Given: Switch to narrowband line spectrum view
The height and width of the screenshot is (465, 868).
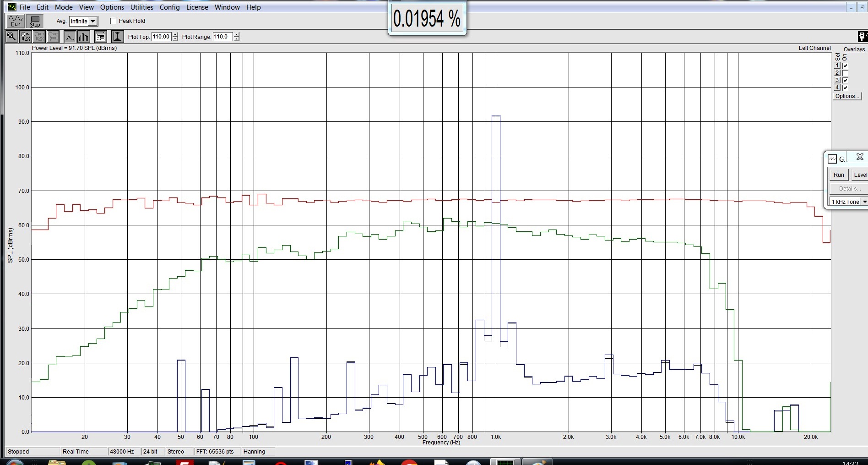Looking at the screenshot, I should pos(70,37).
